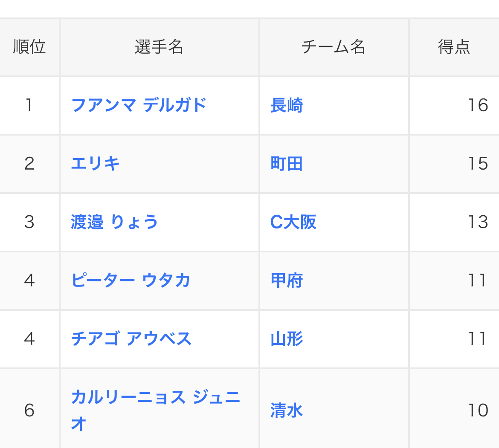
Task: Open 渡邉 りょう player page
Action: click(114, 222)
